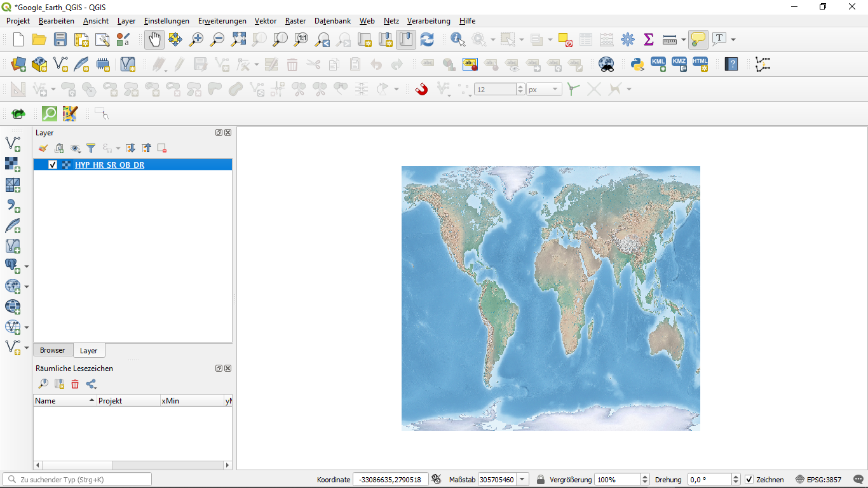This screenshot has height=488, width=868.
Task: Open the Data Source Manager
Action: [18, 64]
